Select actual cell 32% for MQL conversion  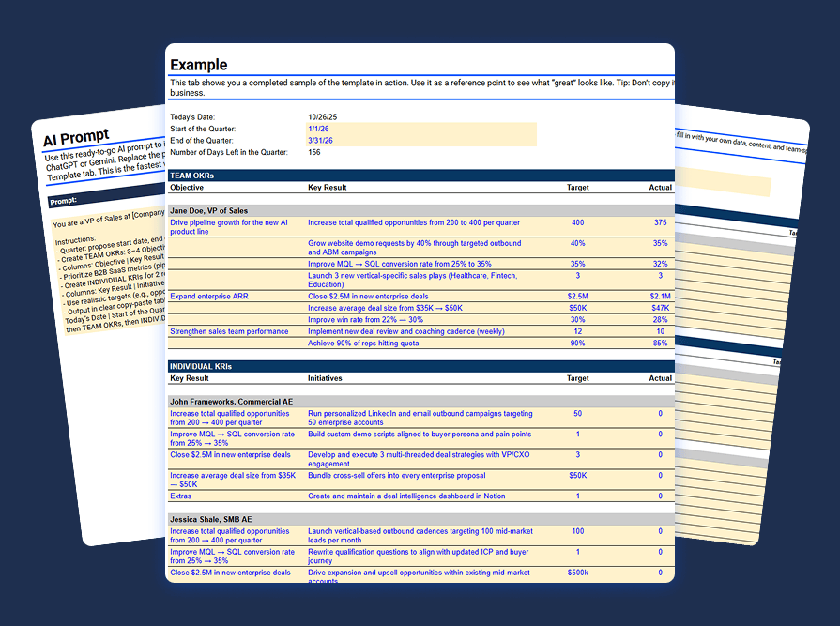point(660,264)
